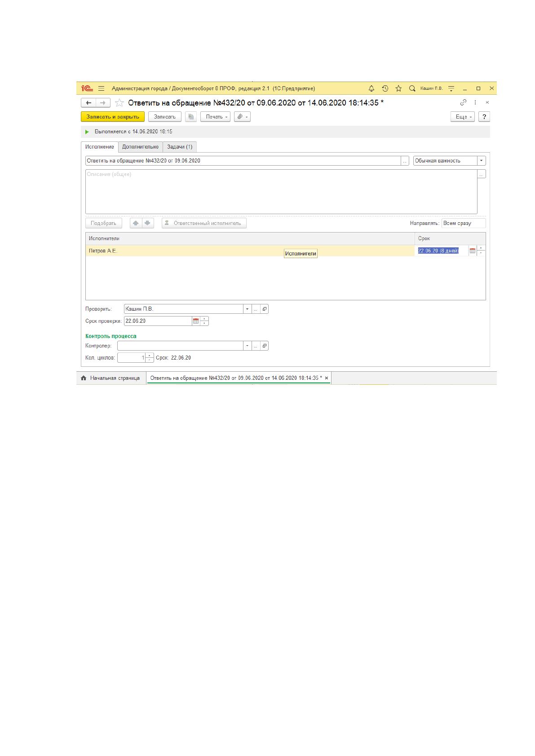Screen dimensions: 535x756
Task: Open favorites star in title bar
Action: [x=398, y=88]
